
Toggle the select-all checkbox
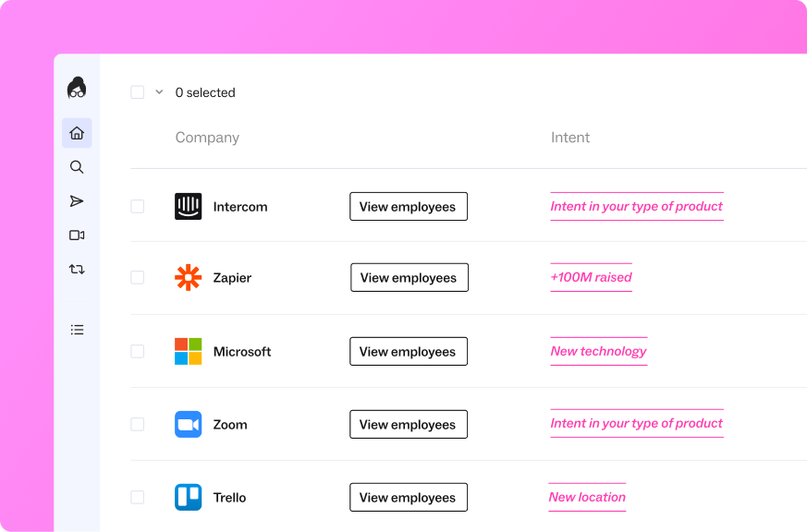[138, 92]
